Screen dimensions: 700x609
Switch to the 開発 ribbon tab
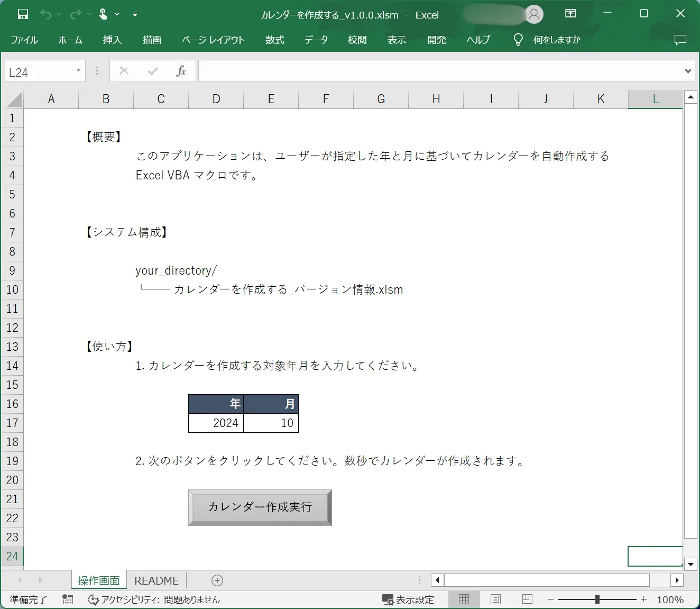[x=437, y=40]
